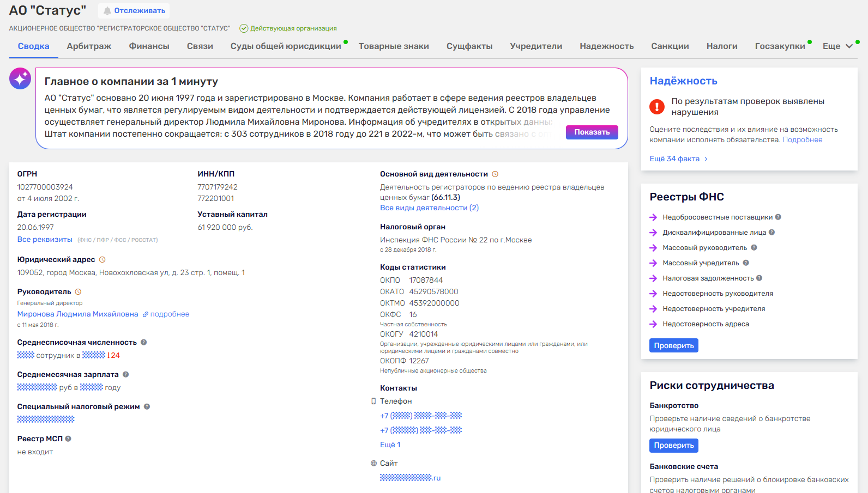868x493 pixels.
Task: Open the Финансы tab
Action: pyautogui.click(x=149, y=46)
